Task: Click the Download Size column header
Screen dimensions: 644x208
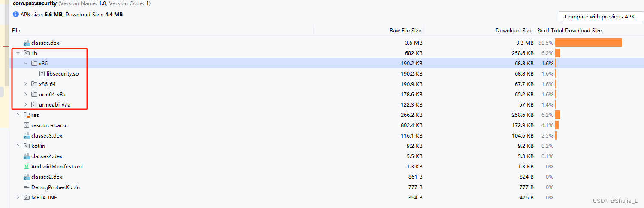Action: pyautogui.click(x=514, y=31)
